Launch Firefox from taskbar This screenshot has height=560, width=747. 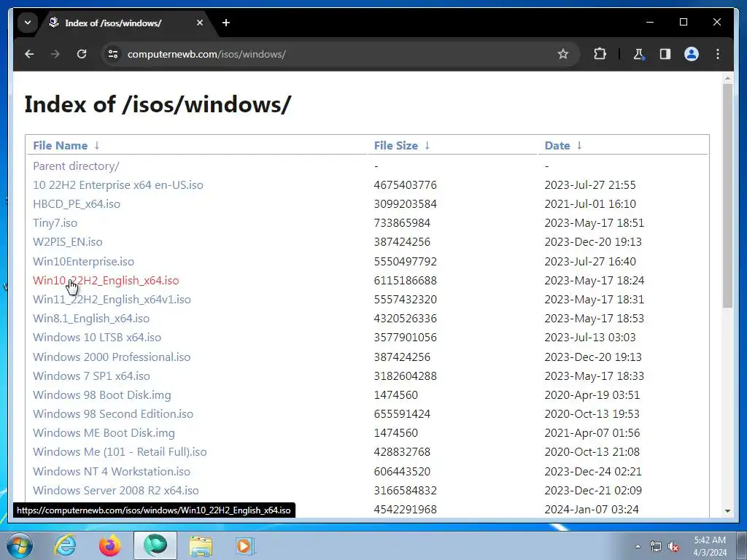[109, 545]
